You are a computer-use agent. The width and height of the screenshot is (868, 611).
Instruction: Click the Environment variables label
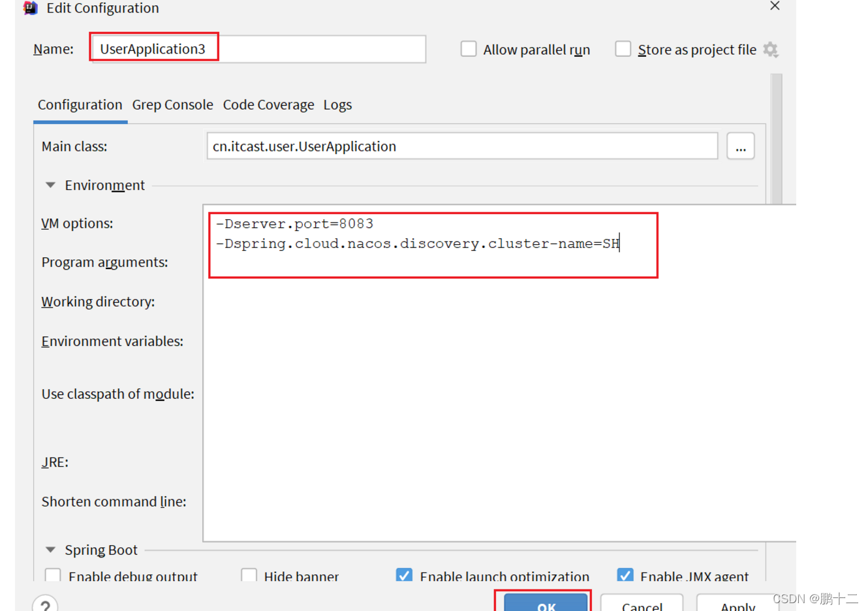pyautogui.click(x=112, y=341)
